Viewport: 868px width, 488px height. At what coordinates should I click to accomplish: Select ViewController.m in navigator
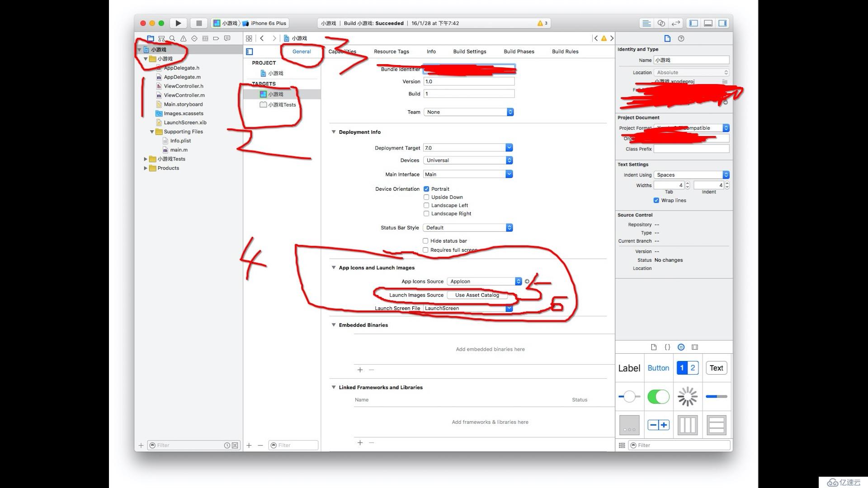(184, 95)
